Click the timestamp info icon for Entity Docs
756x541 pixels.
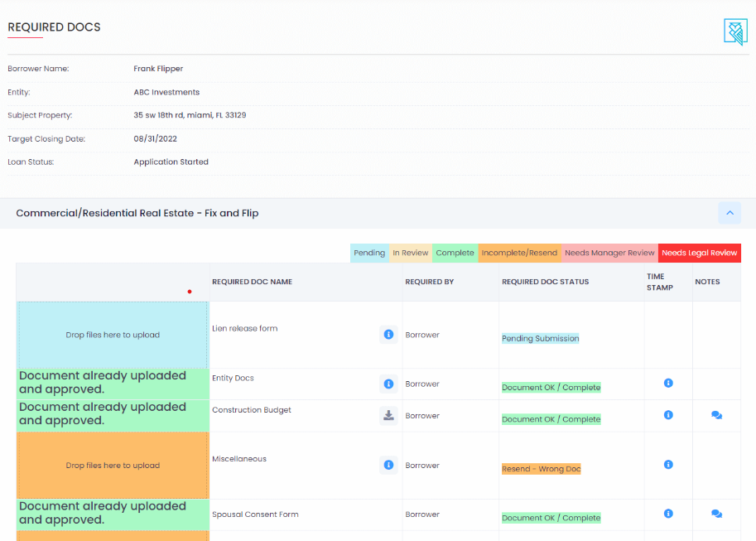[667, 384]
